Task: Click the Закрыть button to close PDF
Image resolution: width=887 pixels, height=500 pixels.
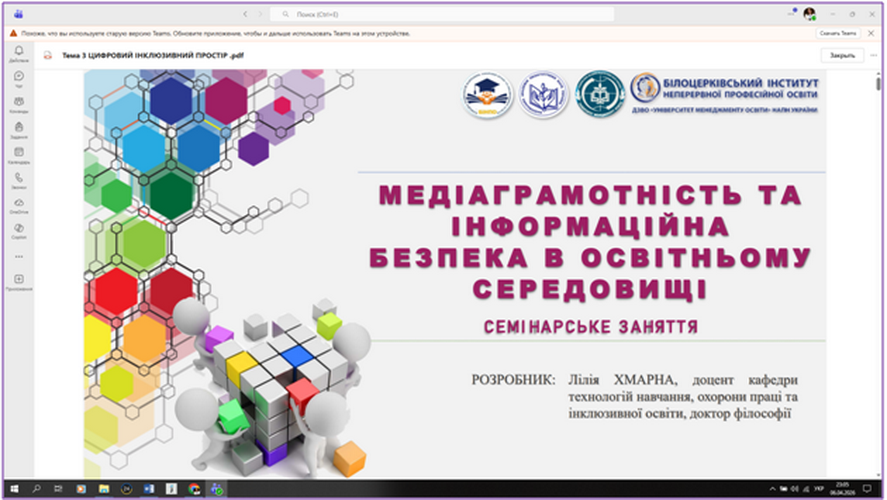Action: pos(841,56)
